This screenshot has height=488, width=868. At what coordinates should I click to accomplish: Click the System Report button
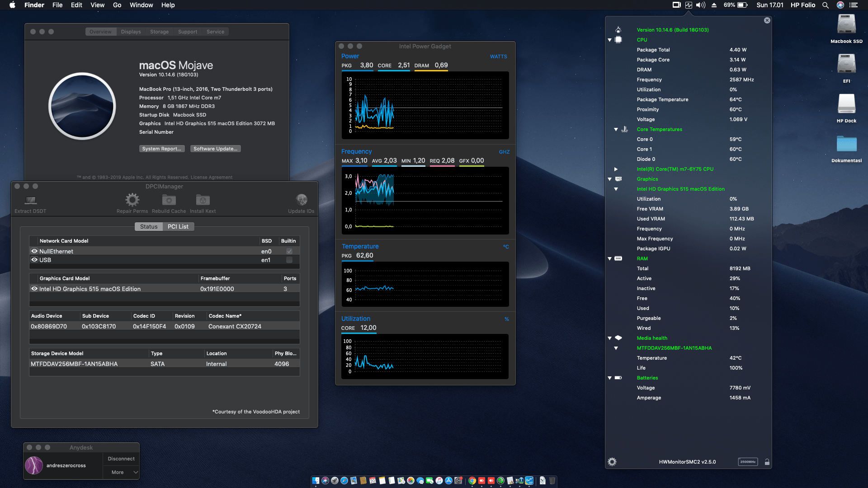tap(162, 148)
